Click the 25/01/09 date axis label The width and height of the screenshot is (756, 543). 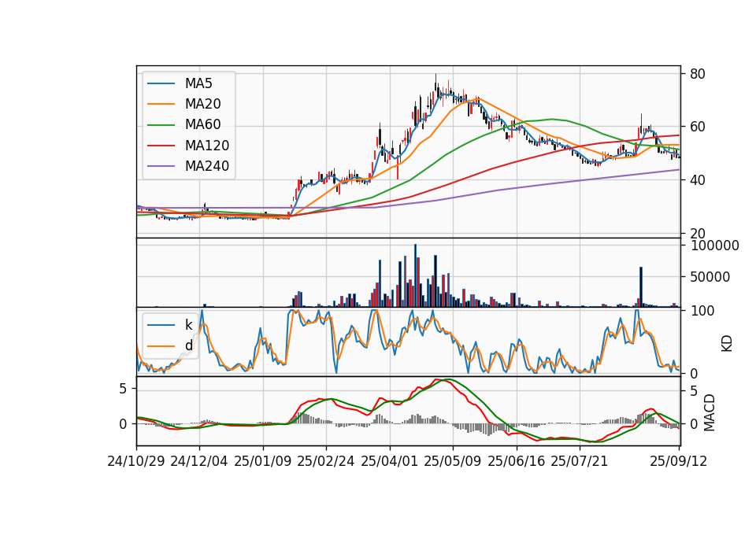263,461
